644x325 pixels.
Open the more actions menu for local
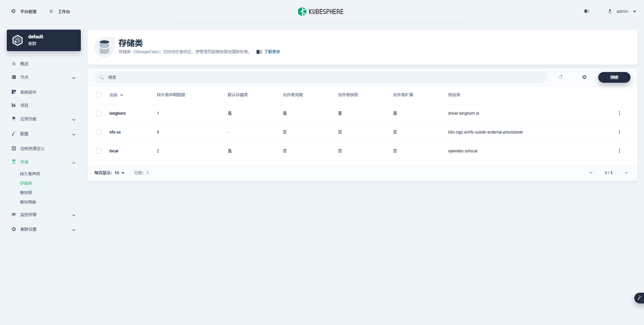[x=619, y=151]
